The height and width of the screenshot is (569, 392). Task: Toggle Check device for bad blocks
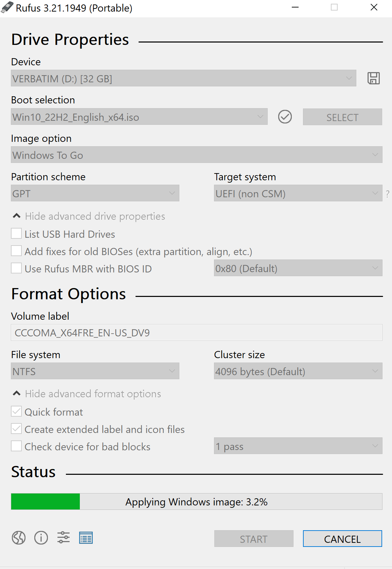16,446
